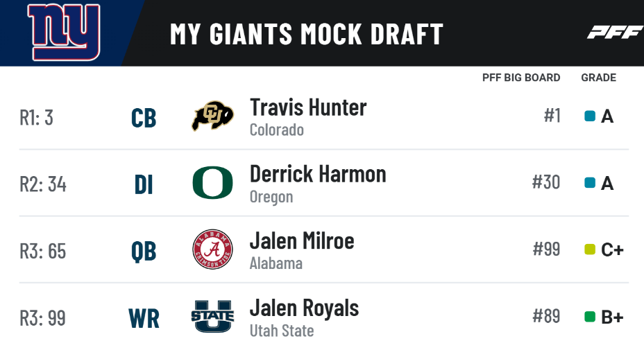The width and height of the screenshot is (644, 350).
Task: Click the green B+ grade swatch
Action: coord(590,317)
